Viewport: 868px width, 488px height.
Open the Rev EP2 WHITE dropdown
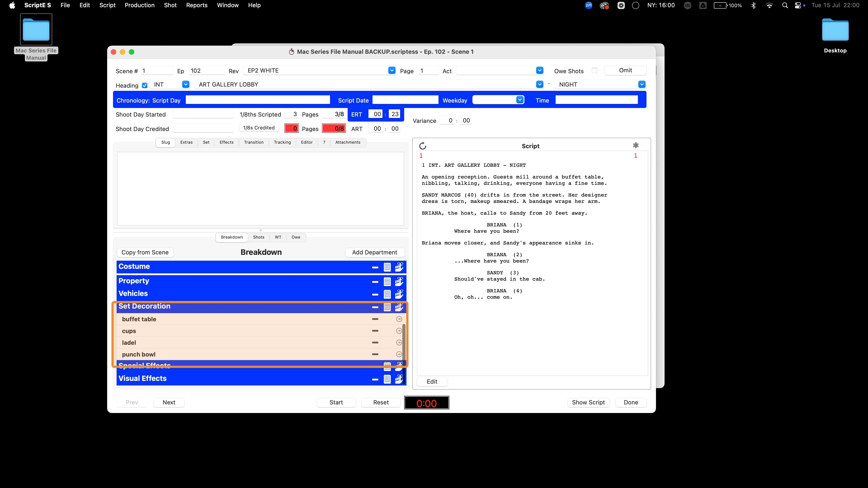pyautogui.click(x=392, y=70)
